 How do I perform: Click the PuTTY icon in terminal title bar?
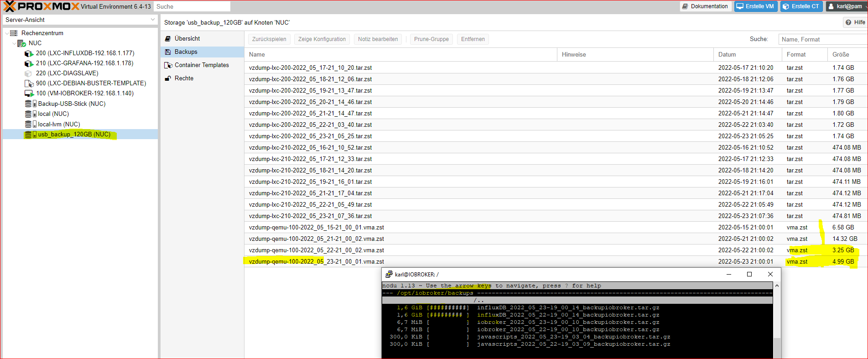pyautogui.click(x=389, y=274)
